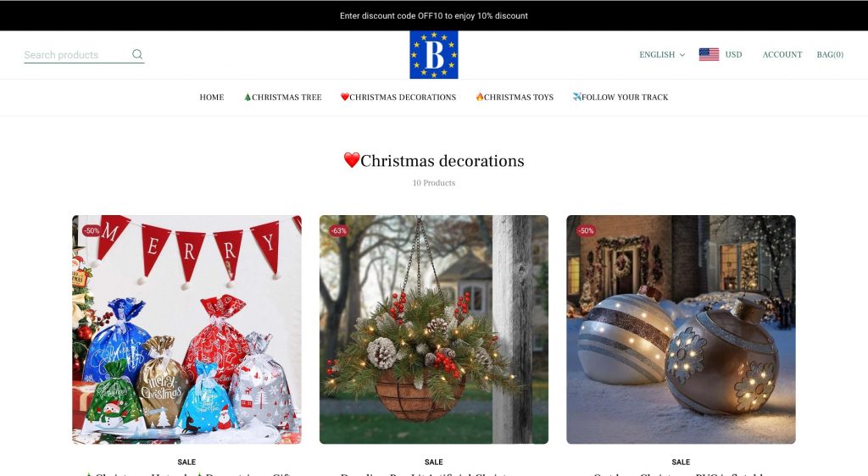Click the -50% badge on gift bags

click(91, 230)
